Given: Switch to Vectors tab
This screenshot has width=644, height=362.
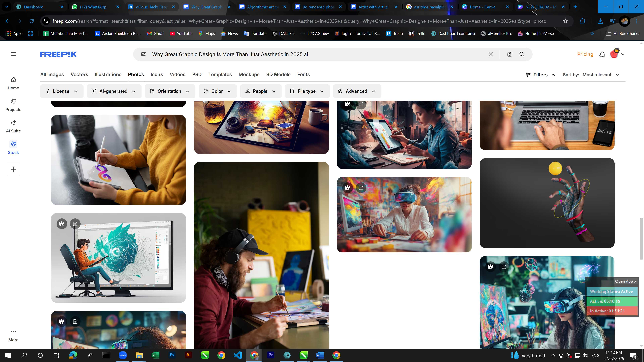Looking at the screenshot, I should coord(79,74).
